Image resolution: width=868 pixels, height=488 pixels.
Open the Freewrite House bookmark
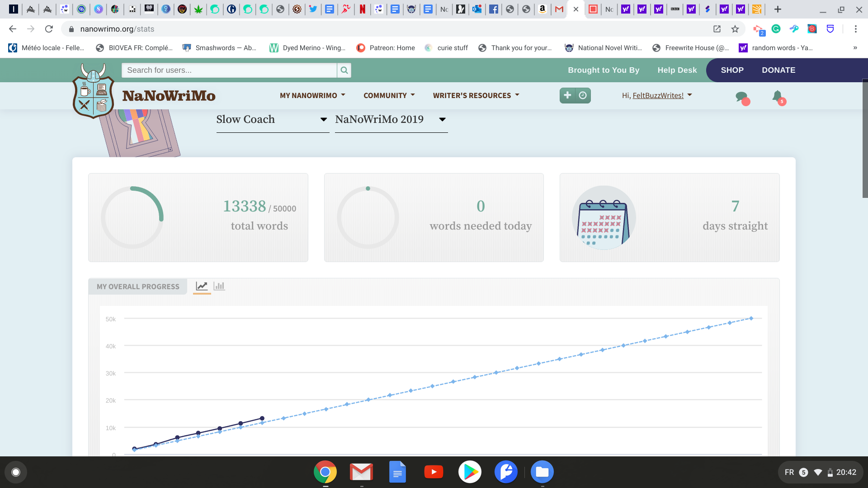click(x=690, y=47)
